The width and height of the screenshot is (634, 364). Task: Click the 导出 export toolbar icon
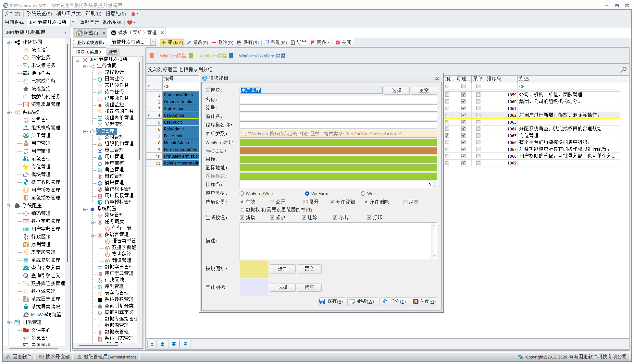(293, 42)
